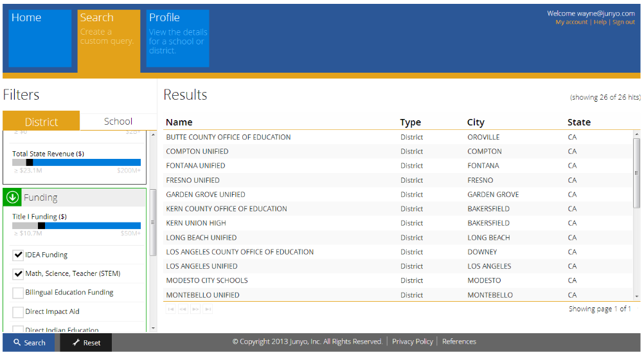
Task: Click the DOWNEY city cell
Action: point(482,252)
